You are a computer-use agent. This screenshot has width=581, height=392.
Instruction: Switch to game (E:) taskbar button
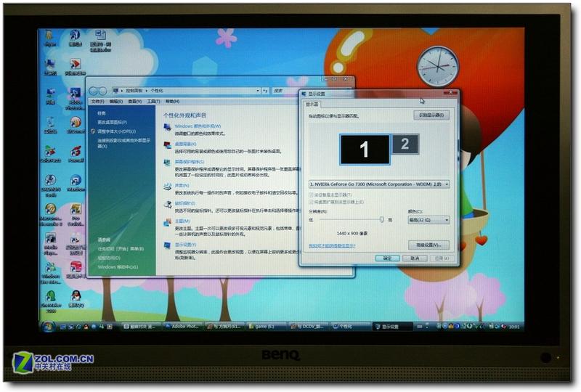(266, 327)
